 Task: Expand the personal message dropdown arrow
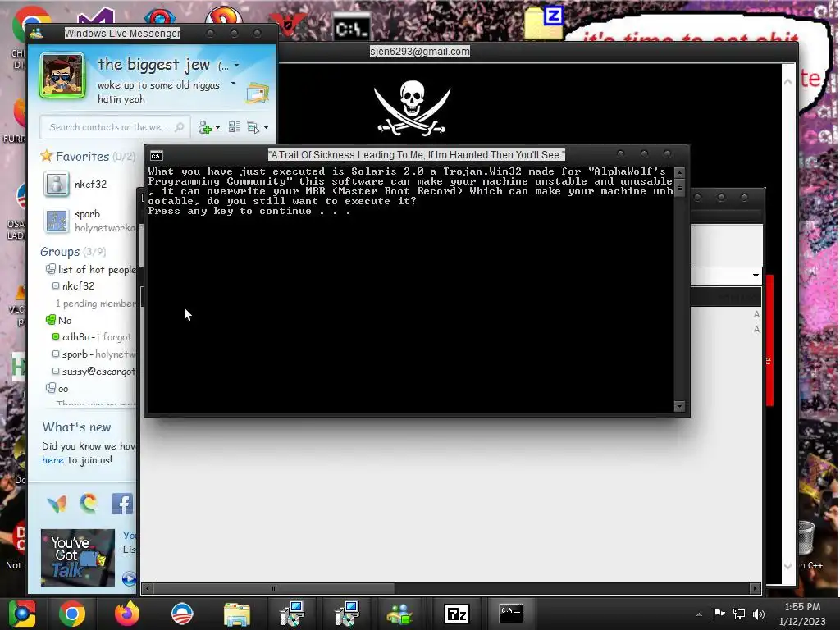point(233,84)
